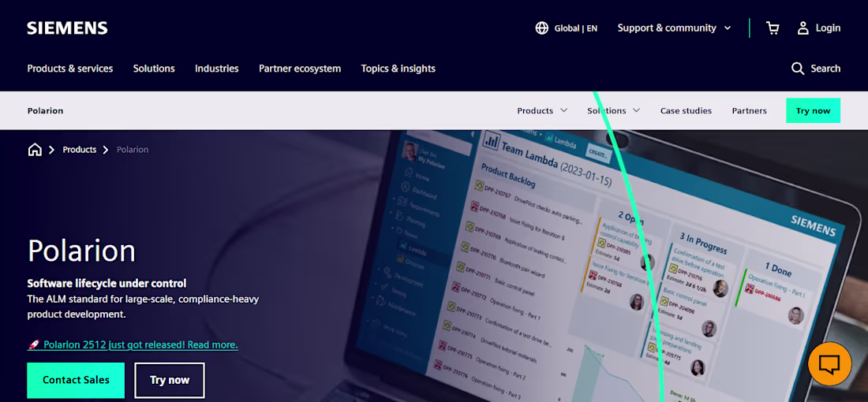
Task: Click the Login text link
Action: pyautogui.click(x=828, y=28)
